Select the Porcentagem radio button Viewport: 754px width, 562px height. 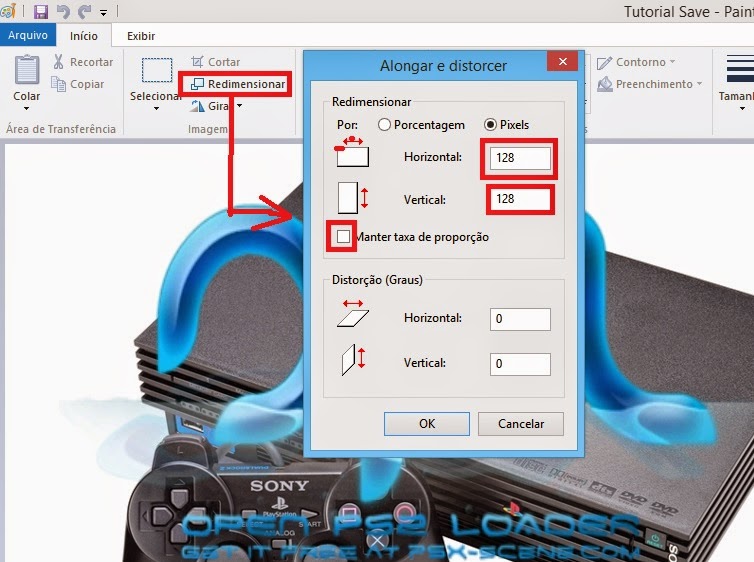click(x=384, y=125)
